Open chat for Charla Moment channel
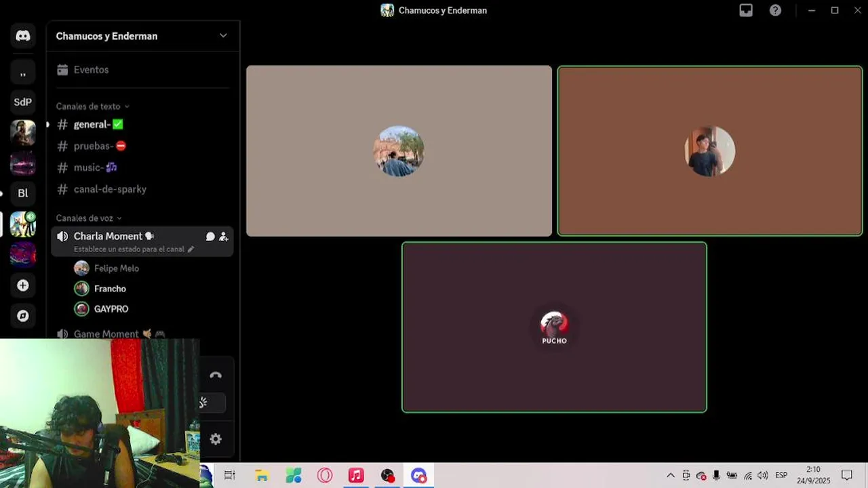This screenshot has height=488, width=868. pyautogui.click(x=210, y=237)
